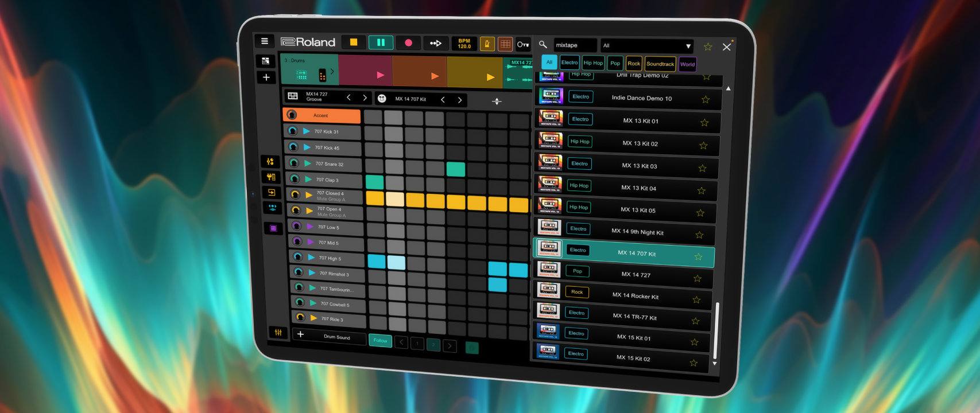
Task: Adjust the 707 Mid 5 level knob
Action: [x=297, y=241]
